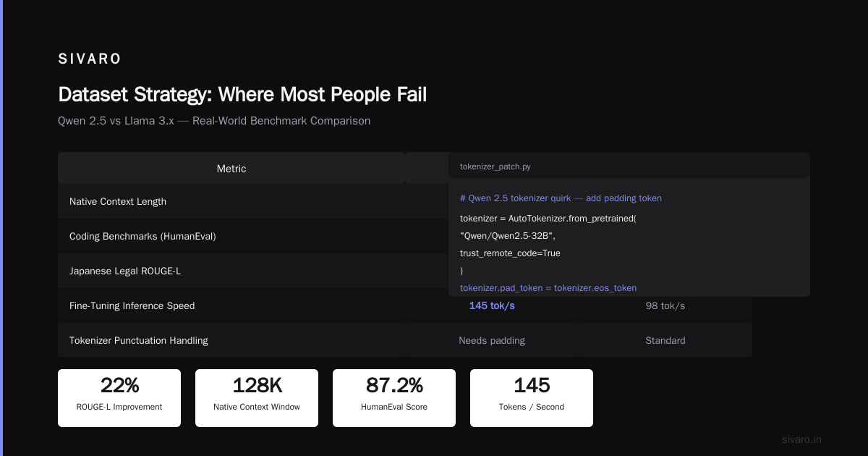Select the 'Standard' table cell
Screen dimensions: 868x456
[665, 340]
